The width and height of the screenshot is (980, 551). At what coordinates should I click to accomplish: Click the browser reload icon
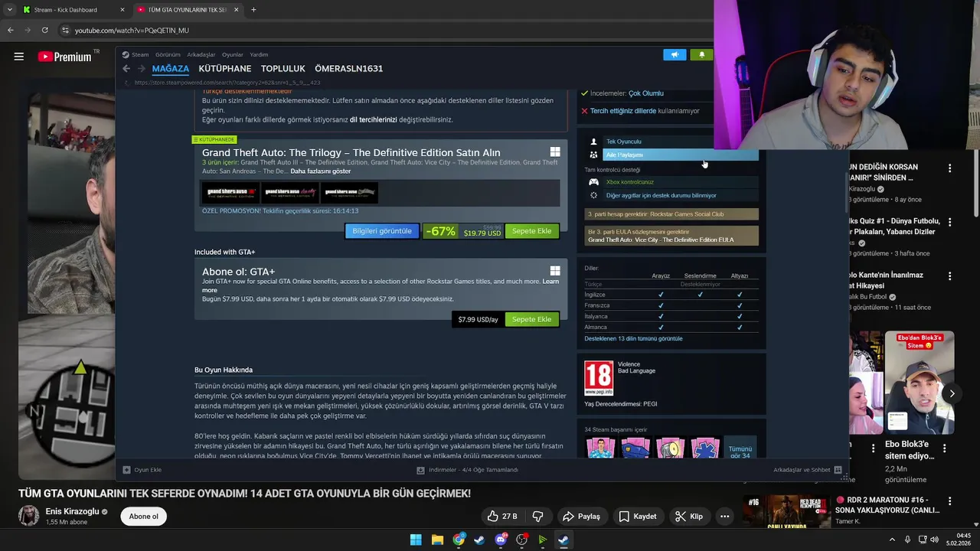45,30
